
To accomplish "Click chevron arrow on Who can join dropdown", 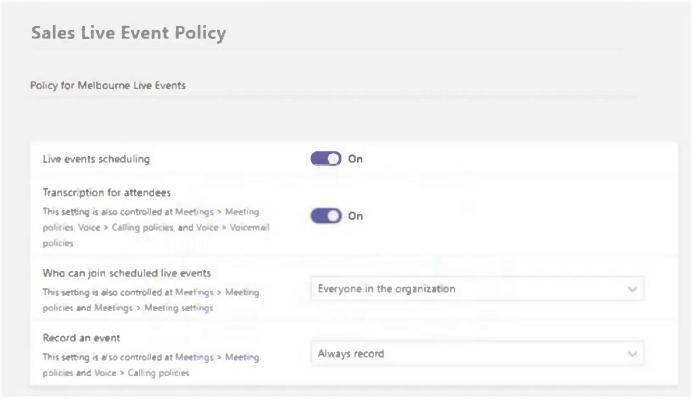I will [x=631, y=290].
